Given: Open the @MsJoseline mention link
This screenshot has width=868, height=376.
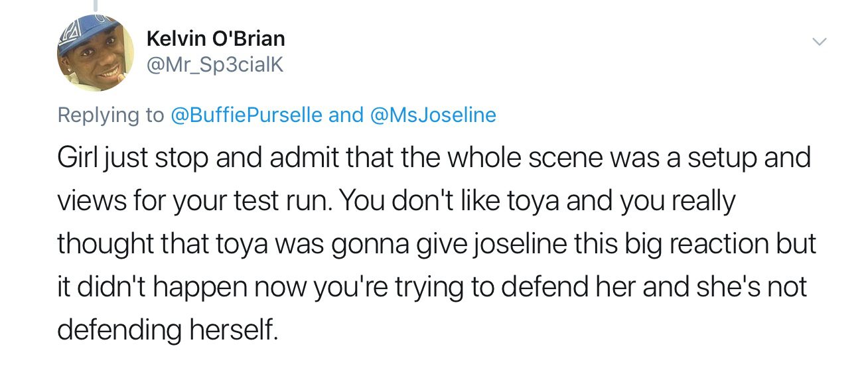Looking at the screenshot, I should click(x=430, y=115).
